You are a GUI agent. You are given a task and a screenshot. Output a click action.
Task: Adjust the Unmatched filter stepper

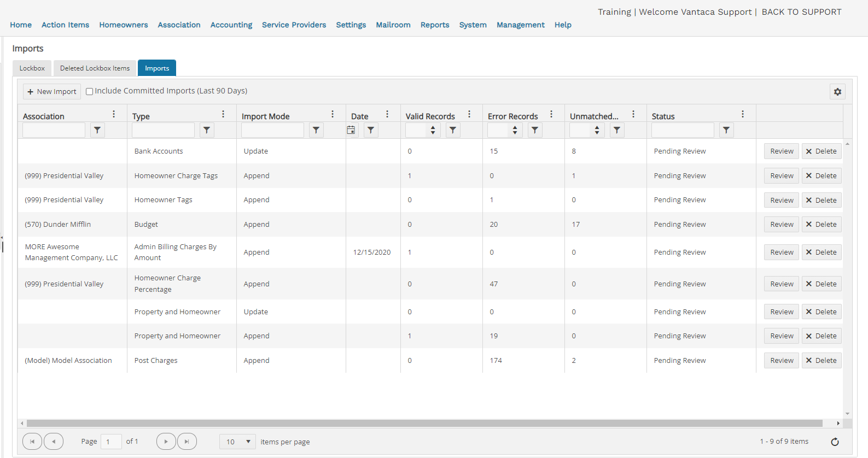click(x=597, y=130)
